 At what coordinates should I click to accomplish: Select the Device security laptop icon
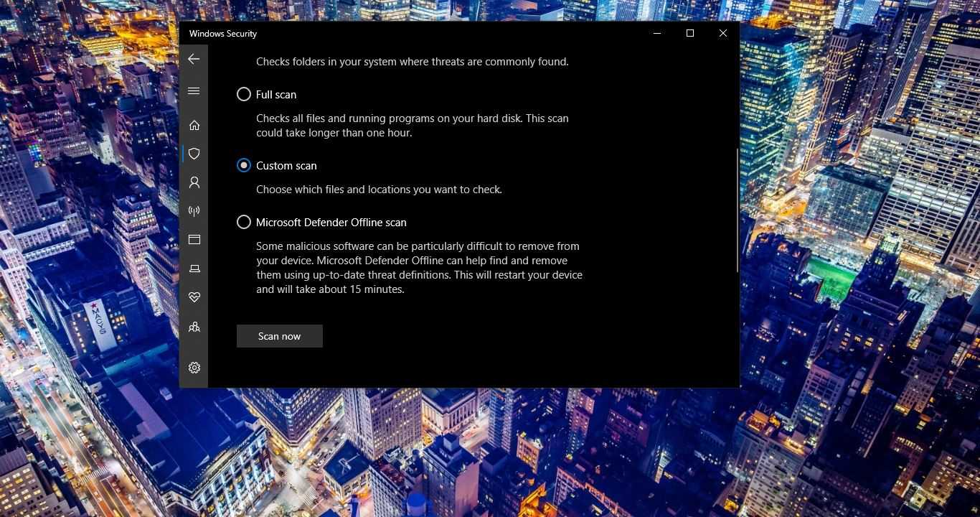[194, 269]
